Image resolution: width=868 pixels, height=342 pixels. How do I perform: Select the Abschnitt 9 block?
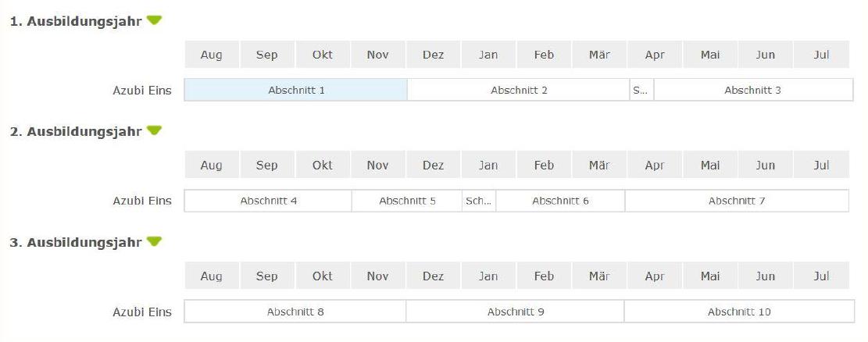point(515,312)
